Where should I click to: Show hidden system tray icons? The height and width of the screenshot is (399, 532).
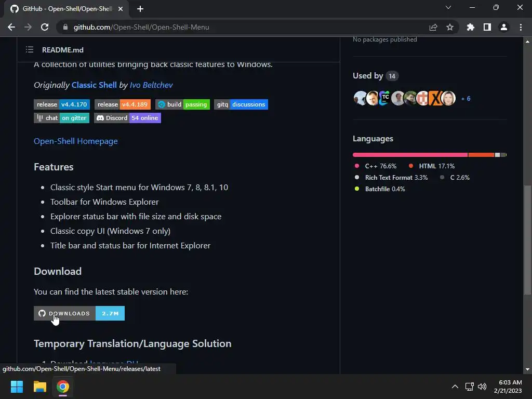click(x=455, y=387)
